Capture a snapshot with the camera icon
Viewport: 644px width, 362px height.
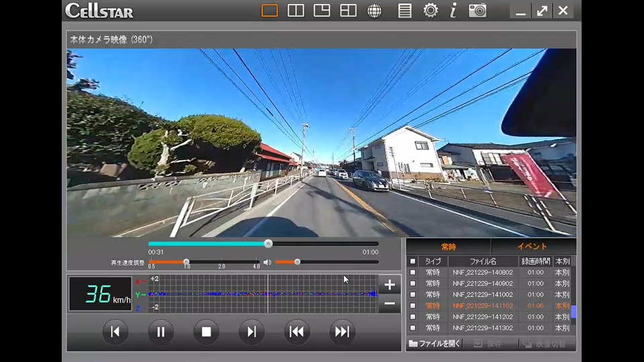[x=478, y=11]
